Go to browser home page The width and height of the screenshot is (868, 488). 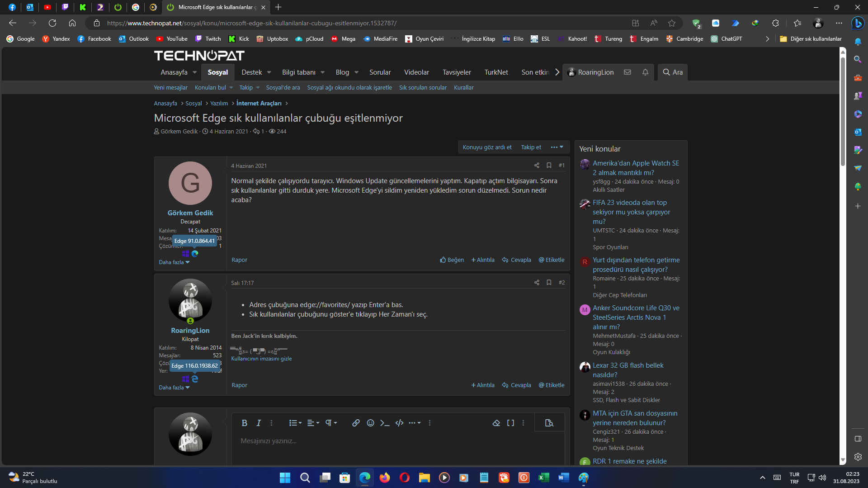coord(72,23)
